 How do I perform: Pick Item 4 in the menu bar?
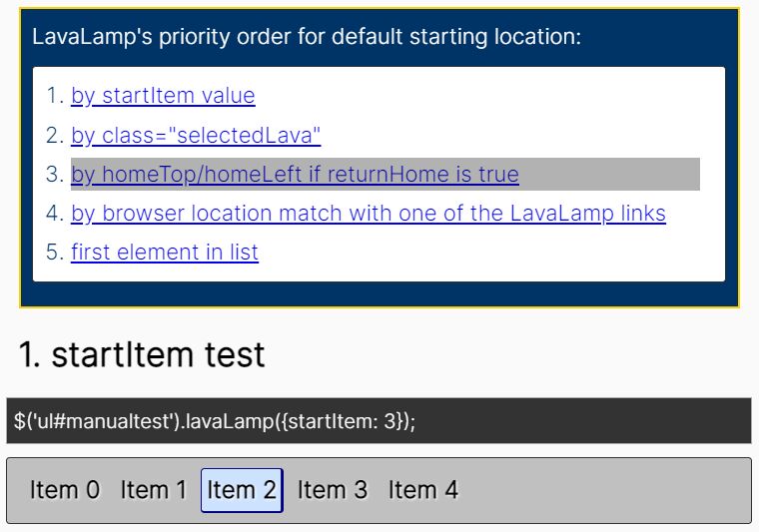422,490
